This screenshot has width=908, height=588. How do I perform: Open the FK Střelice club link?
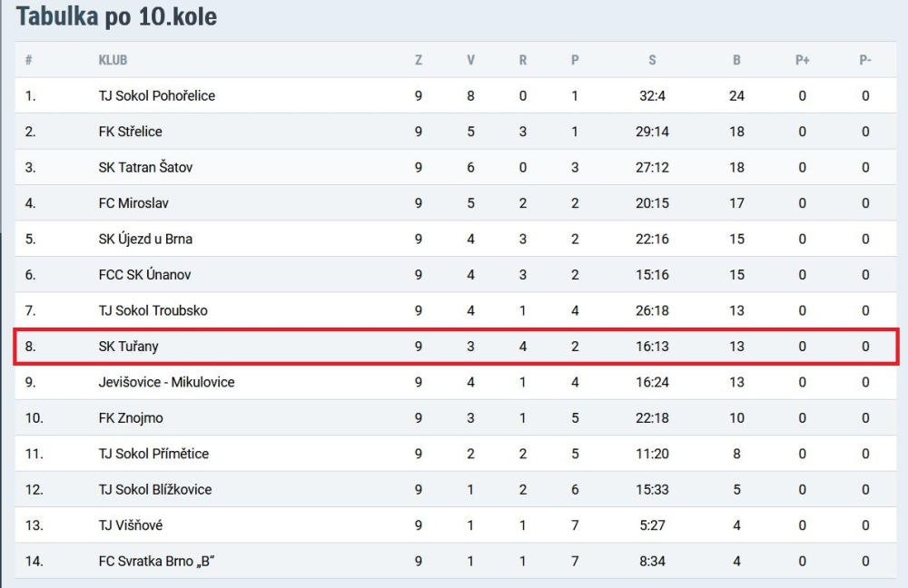click(x=130, y=132)
